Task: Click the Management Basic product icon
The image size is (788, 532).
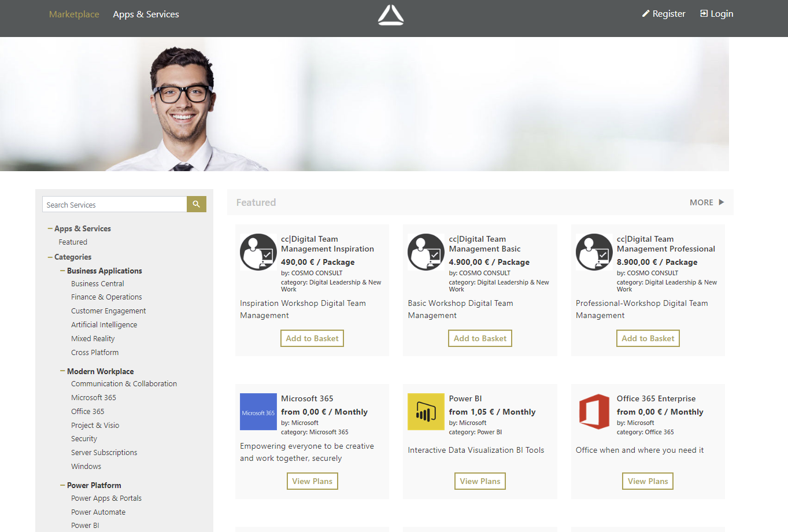Action: pos(426,252)
